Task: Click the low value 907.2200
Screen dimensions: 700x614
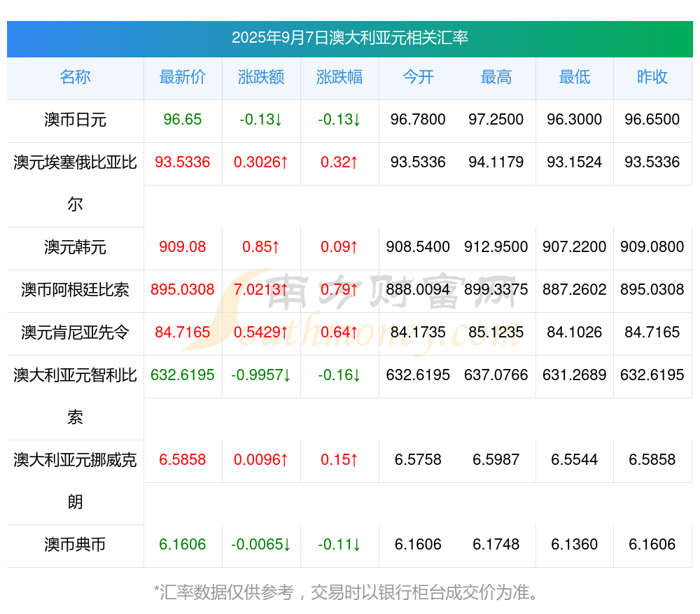Action: pyautogui.click(x=575, y=247)
